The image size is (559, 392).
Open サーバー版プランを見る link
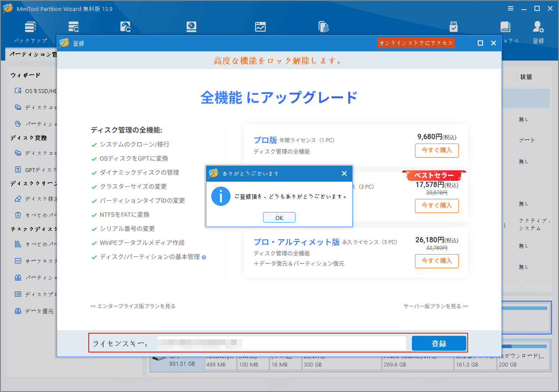436,306
